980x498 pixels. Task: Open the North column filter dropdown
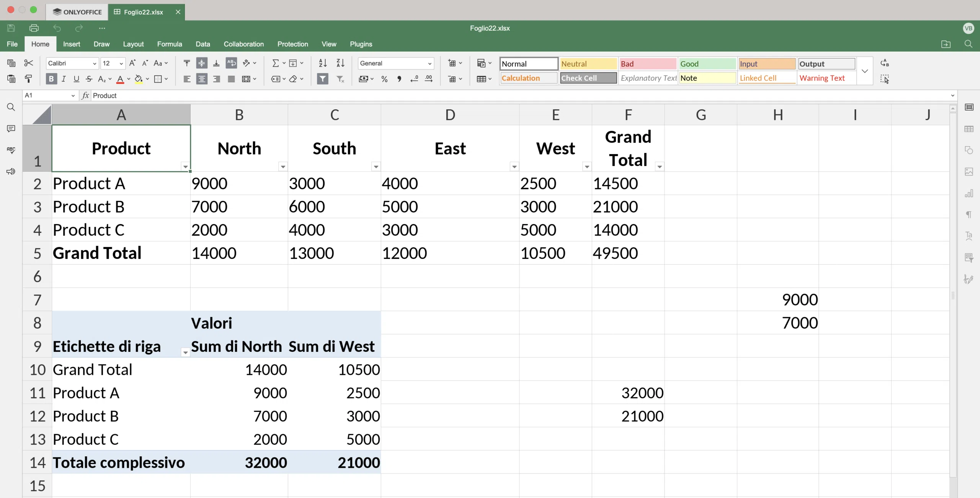(x=283, y=166)
